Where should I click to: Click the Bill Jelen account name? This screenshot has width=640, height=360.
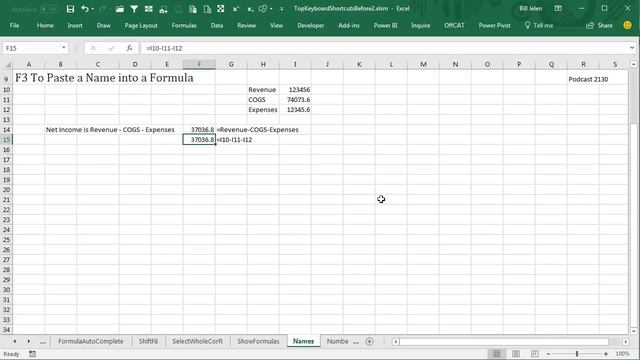click(x=530, y=9)
